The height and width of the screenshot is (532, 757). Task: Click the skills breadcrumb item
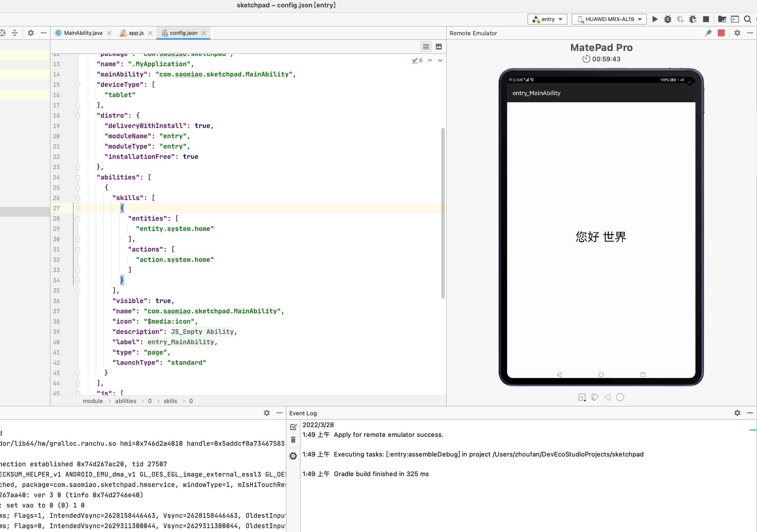pos(170,401)
